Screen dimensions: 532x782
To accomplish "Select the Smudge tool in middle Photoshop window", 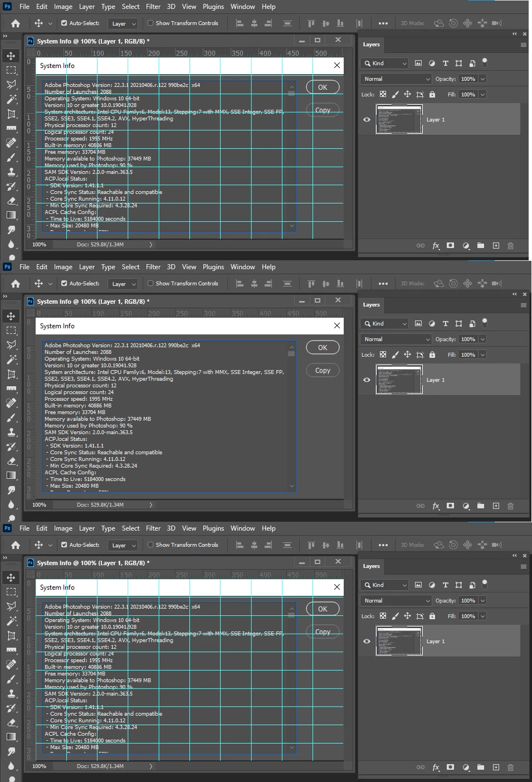I will [x=11, y=490].
